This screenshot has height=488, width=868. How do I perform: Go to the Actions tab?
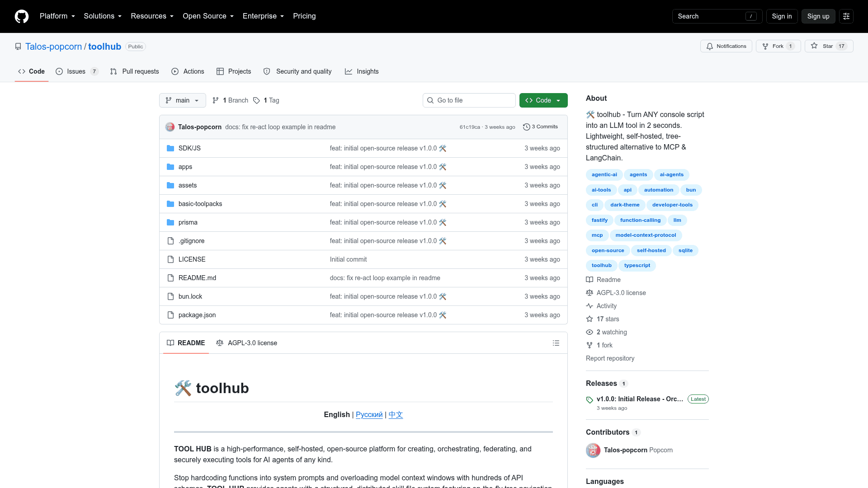click(x=188, y=71)
